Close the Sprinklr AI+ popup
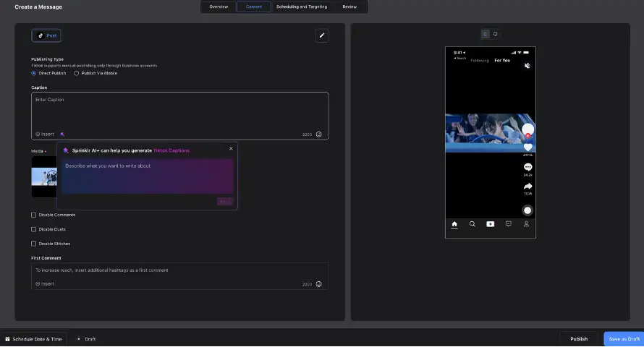This screenshot has height=347, width=644. point(231,148)
